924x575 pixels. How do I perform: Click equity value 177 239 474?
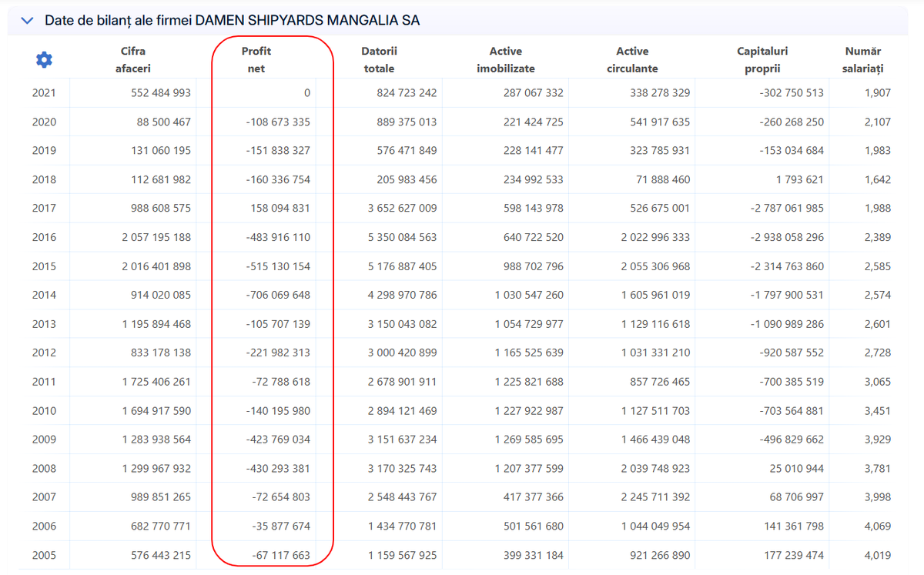(x=794, y=555)
